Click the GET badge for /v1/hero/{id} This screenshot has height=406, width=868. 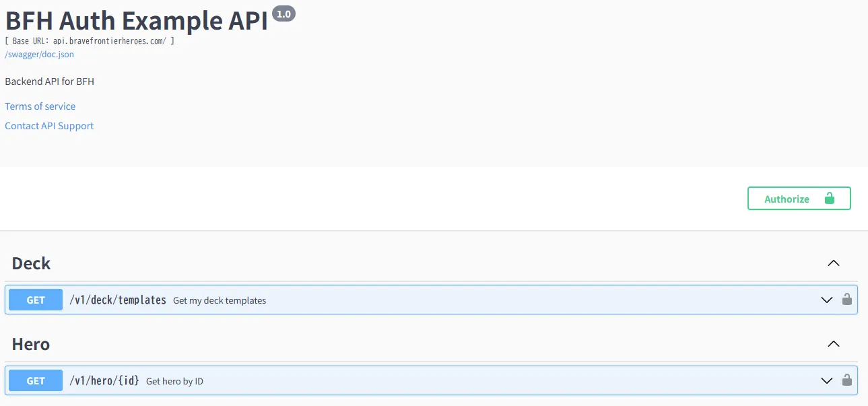[36, 380]
